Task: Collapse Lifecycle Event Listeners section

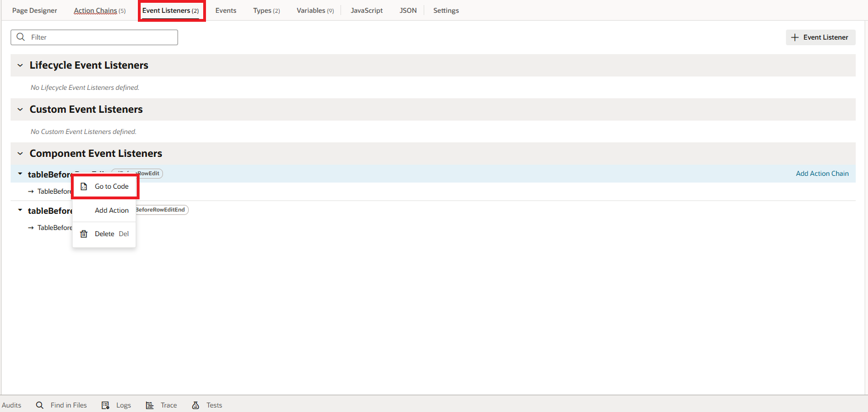Action: [x=20, y=65]
